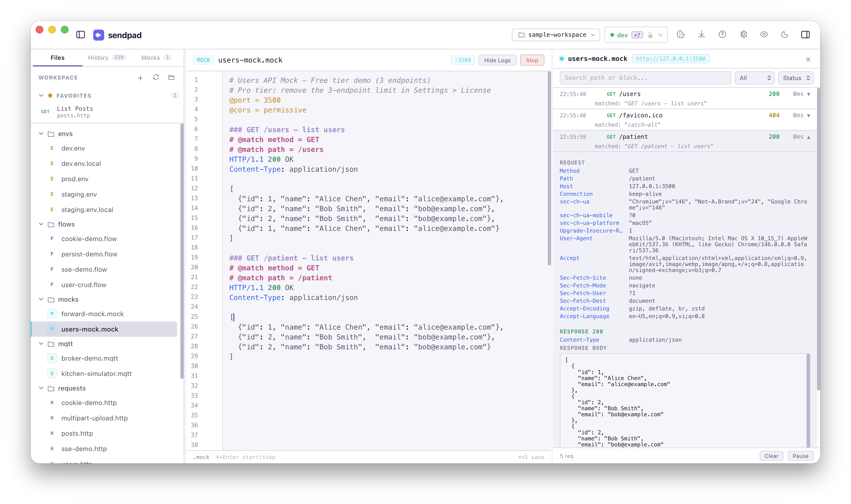Click the favorites star icon
This screenshot has width=851, height=504.
click(50, 95)
